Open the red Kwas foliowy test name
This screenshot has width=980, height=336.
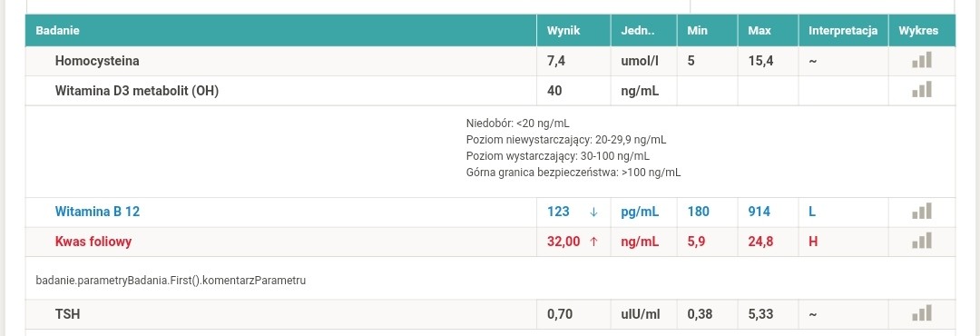(x=93, y=241)
